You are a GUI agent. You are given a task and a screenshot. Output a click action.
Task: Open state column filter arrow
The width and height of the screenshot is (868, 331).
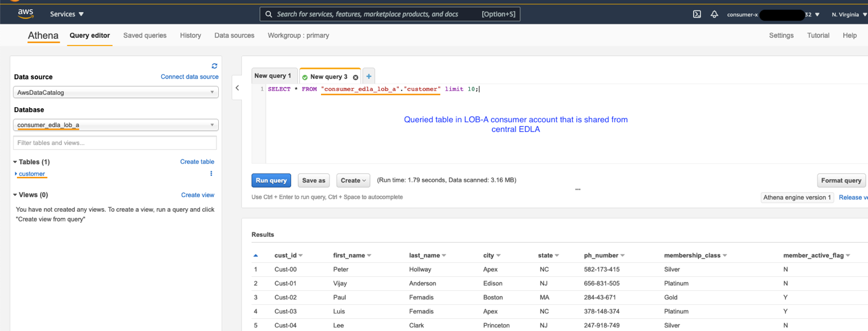[557, 256]
